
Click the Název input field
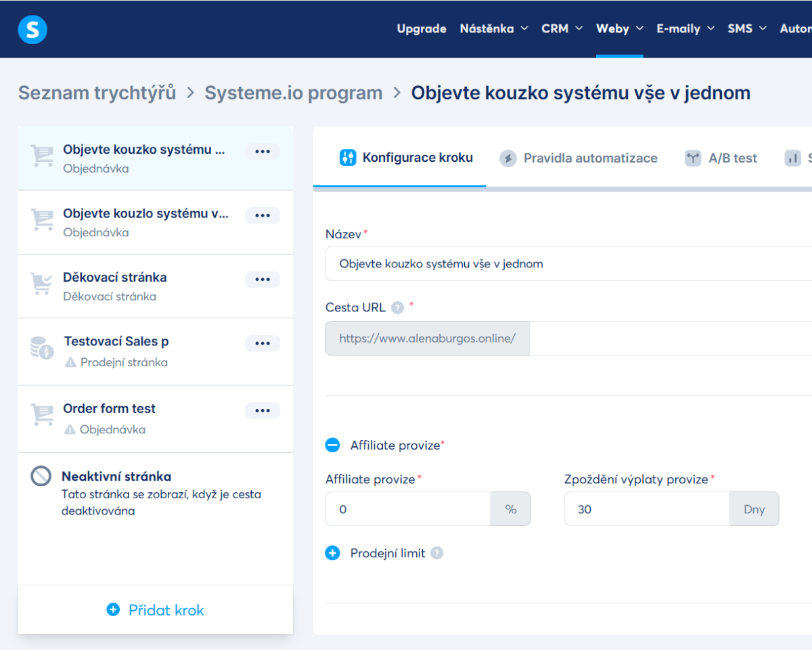point(568,264)
